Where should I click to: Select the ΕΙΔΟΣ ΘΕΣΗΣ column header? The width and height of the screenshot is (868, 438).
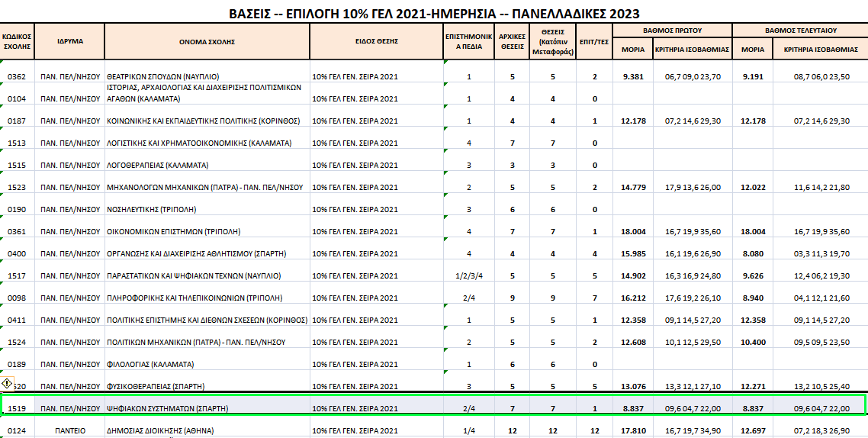377,41
